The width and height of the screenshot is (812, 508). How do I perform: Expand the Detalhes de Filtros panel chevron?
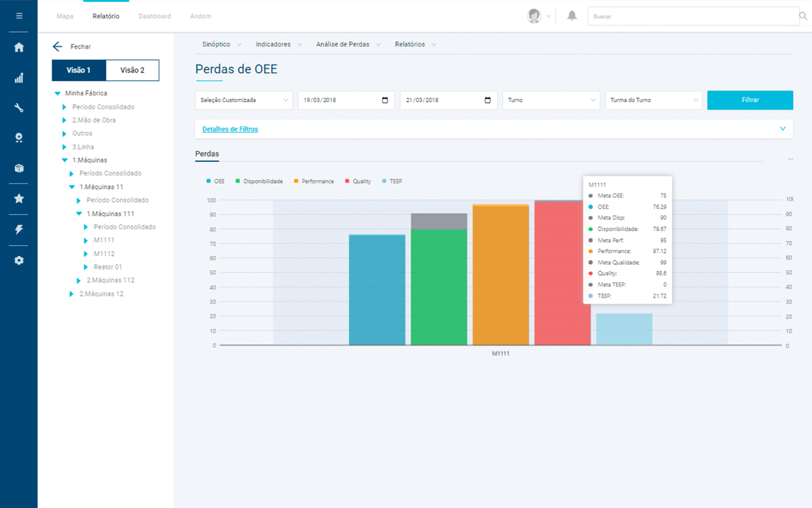click(782, 128)
